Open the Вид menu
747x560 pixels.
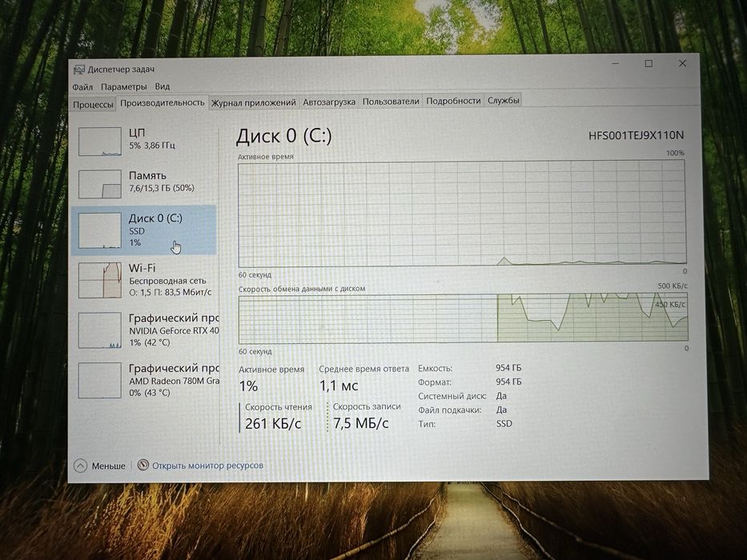point(162,86)
